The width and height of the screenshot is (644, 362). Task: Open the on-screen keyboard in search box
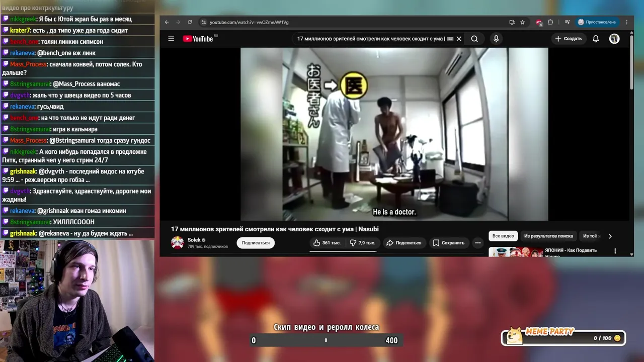point(450,39)
